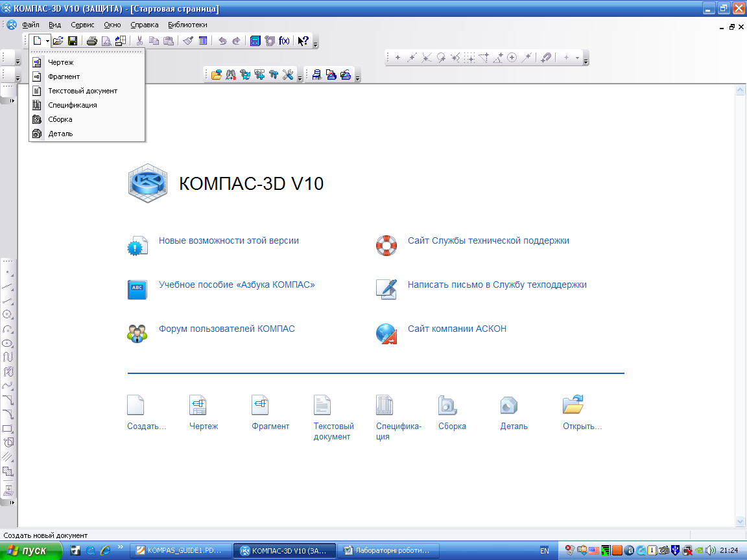Expand the New document dropdown arrow
The width and height of the screenshot is (747, 560).
(47, 41)
